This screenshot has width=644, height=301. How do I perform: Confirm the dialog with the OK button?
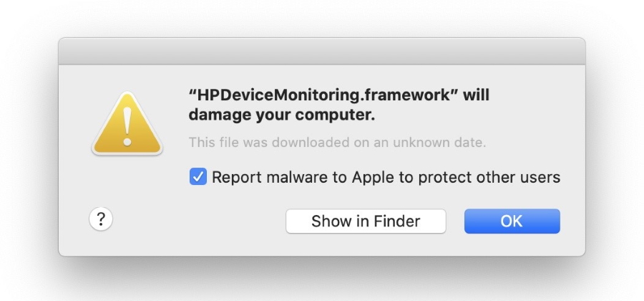pyautogui.click(x=512, y=221)
